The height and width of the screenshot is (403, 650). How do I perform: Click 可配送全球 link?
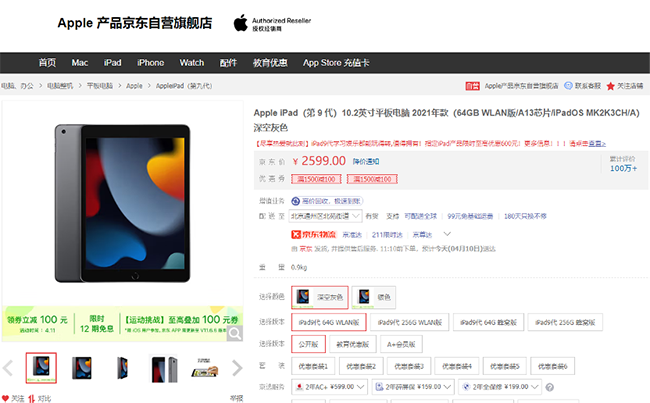tap(420, 216)
